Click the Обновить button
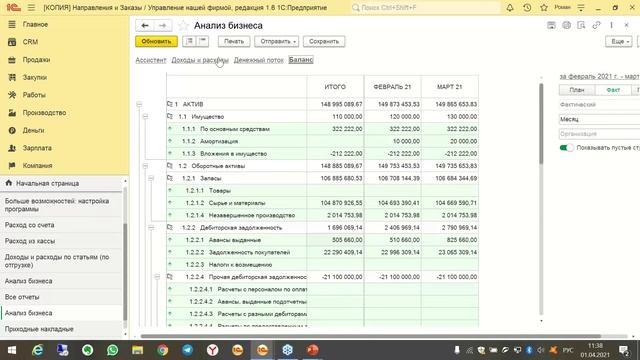The height and width of the screenshot is (360, 640). (156, 41)
